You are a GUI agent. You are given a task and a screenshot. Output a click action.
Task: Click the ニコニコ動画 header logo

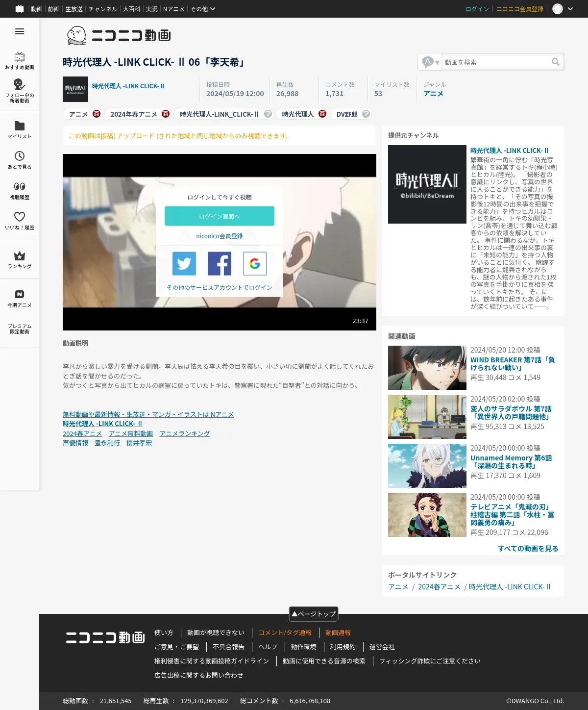(x=118, y=35)
